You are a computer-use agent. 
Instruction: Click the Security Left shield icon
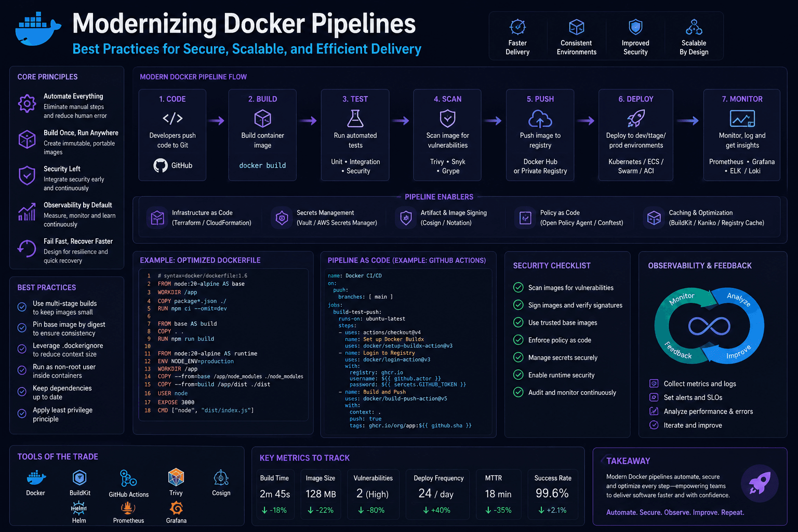click(27, 176)
